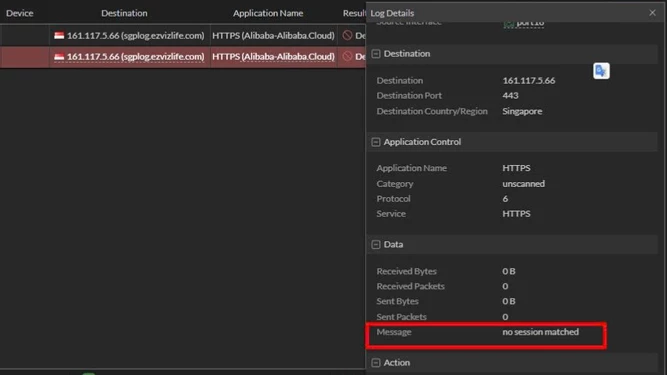The height and width of the screenshot is (375, 667).
Task: Click the Singapore flag in highlighted row
Action: point(59,57)
